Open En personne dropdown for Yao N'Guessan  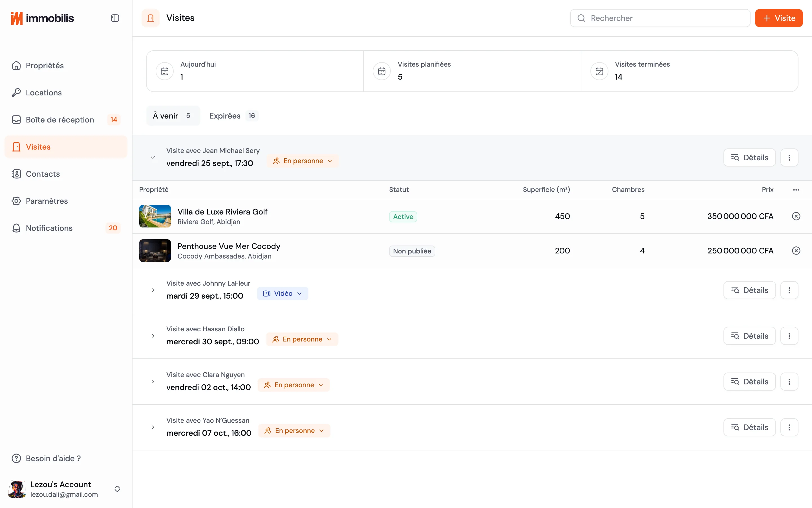294,430
